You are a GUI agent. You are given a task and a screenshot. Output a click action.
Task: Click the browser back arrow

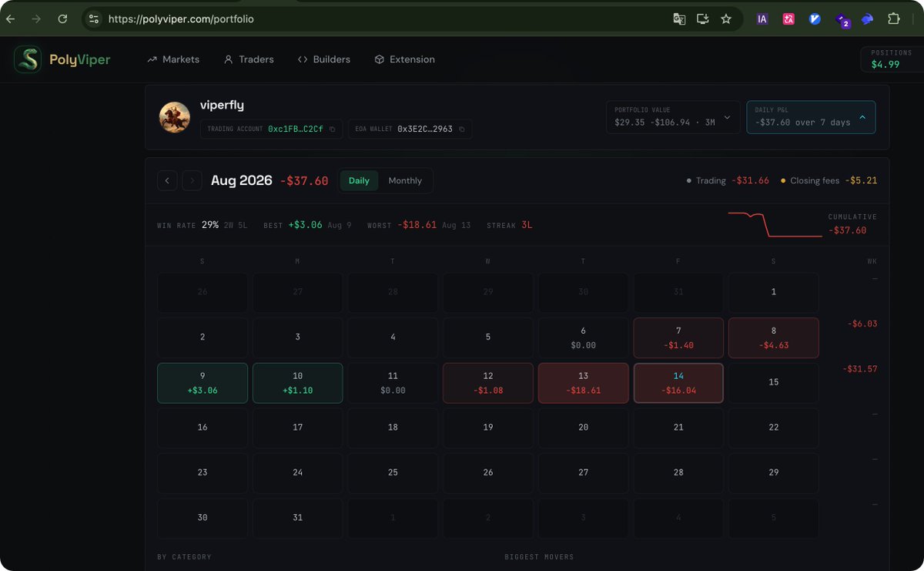[x=11, y=18]
